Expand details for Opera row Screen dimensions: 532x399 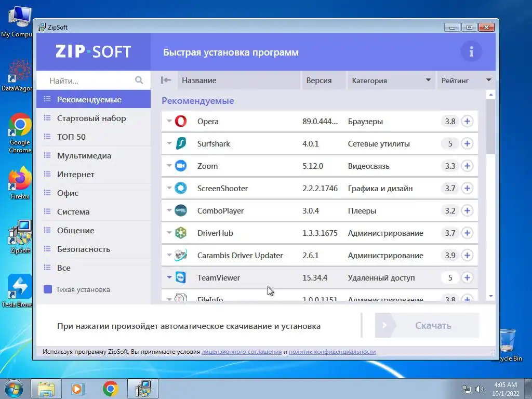pyautogui.click(x=169, y=121)
